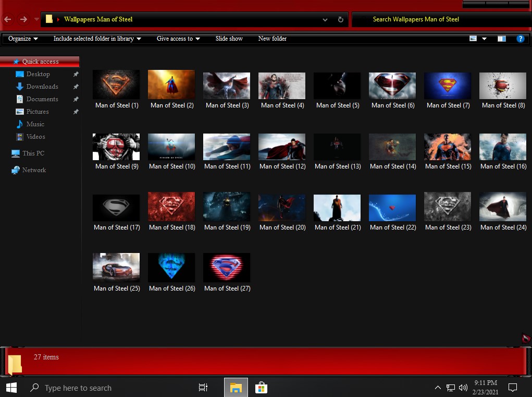Open the Organize menu
532x397 pixels.
[x=23, y=39]
